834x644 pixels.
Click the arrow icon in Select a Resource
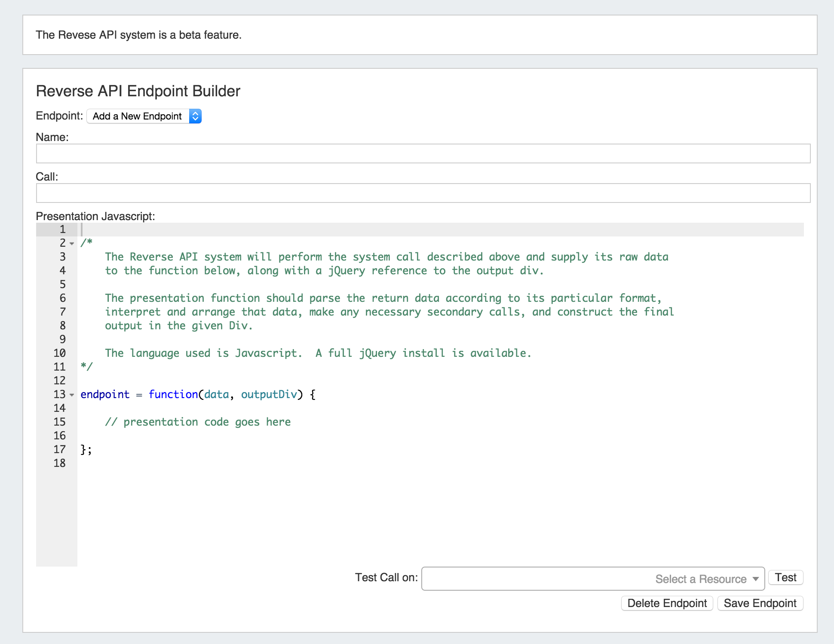755,579
